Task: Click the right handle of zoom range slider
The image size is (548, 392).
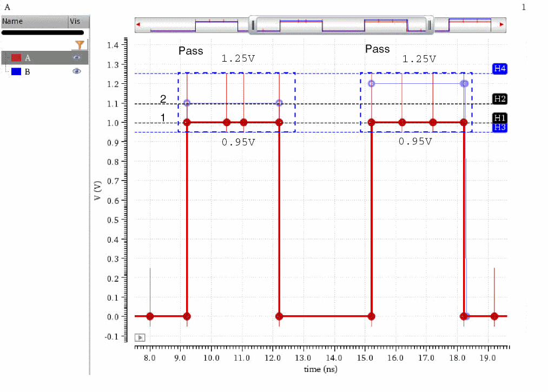Action: click(x=430, y=25)
